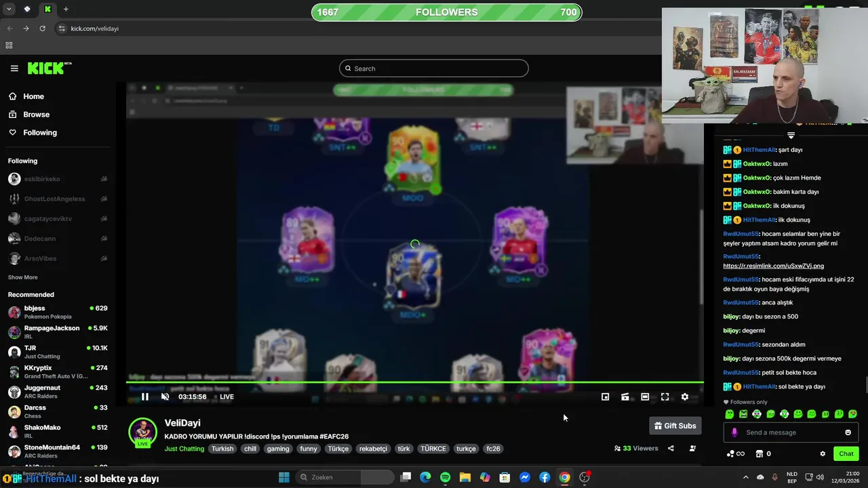Click the green Chat send button
Image resolution: width=868 pixels, height=488 pixels.
point(846,454)
